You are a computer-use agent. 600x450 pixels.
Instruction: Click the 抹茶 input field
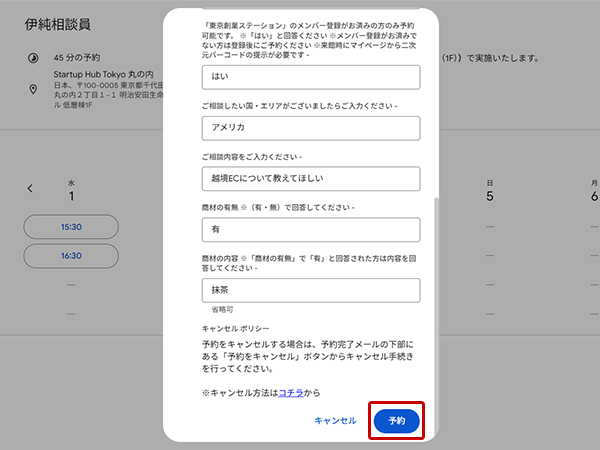point(309,290)
